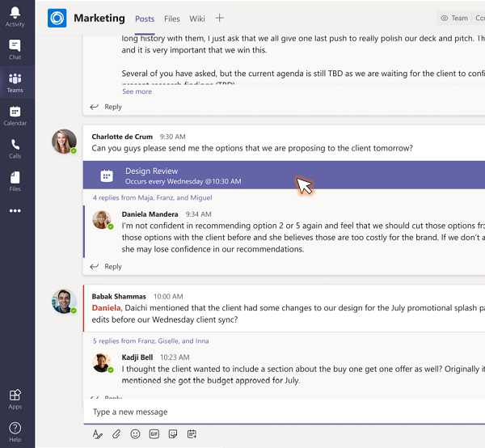Click Kadji Bell's profile picture

[x=102, y=362]
